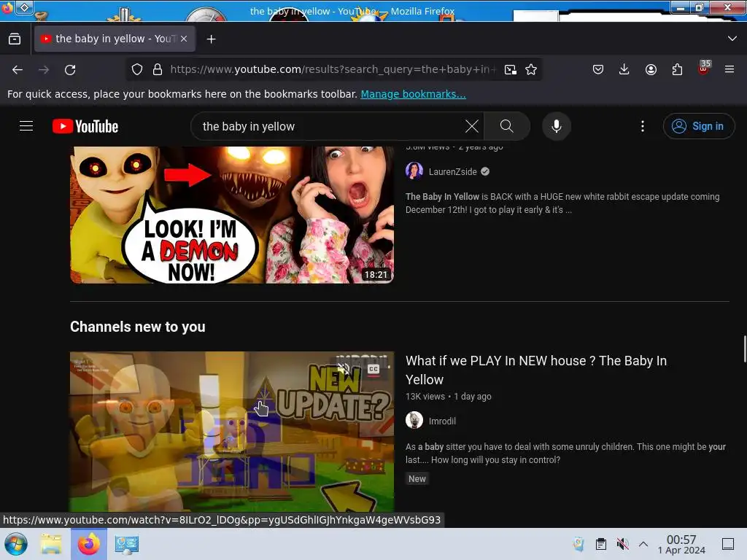Open the notes tray icon
This screenshot has height=560, width=747.
point(578,544)
